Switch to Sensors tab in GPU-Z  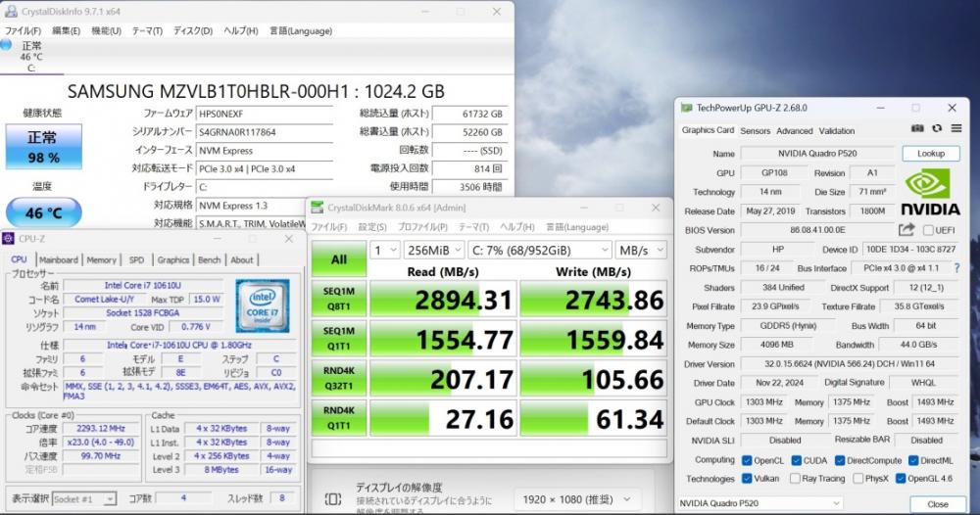pos(755,131)
